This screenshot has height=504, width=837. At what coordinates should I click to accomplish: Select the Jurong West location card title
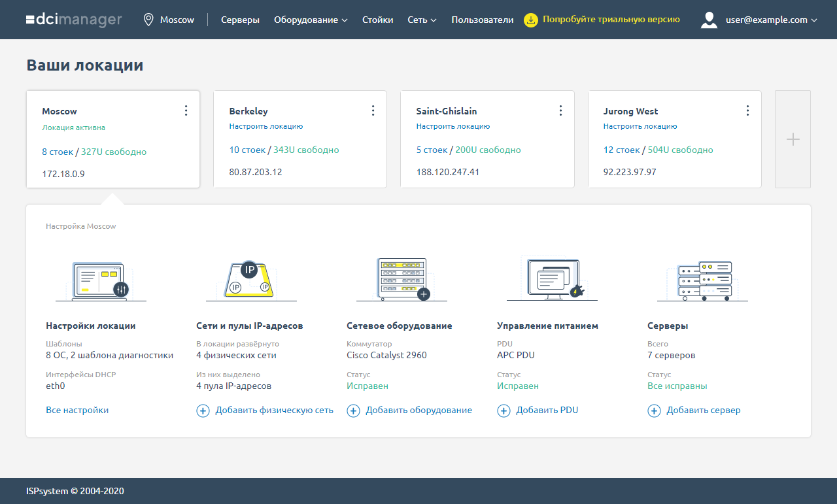click(630, 111)
